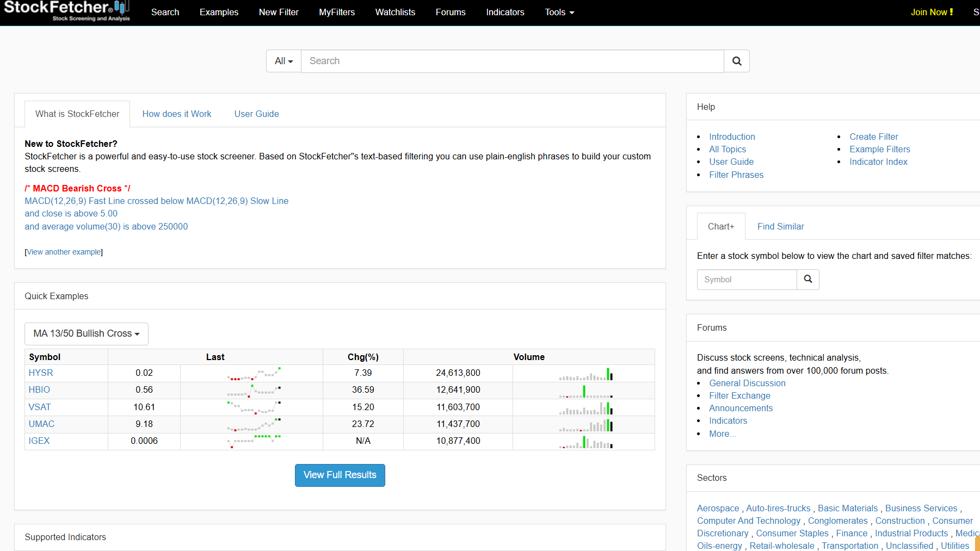Open the IGEX symbol link

(39, 441)
